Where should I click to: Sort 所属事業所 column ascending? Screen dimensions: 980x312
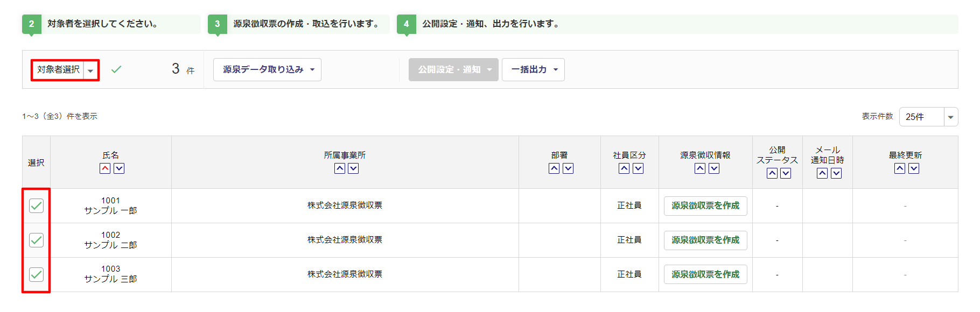tap(339, 168)
